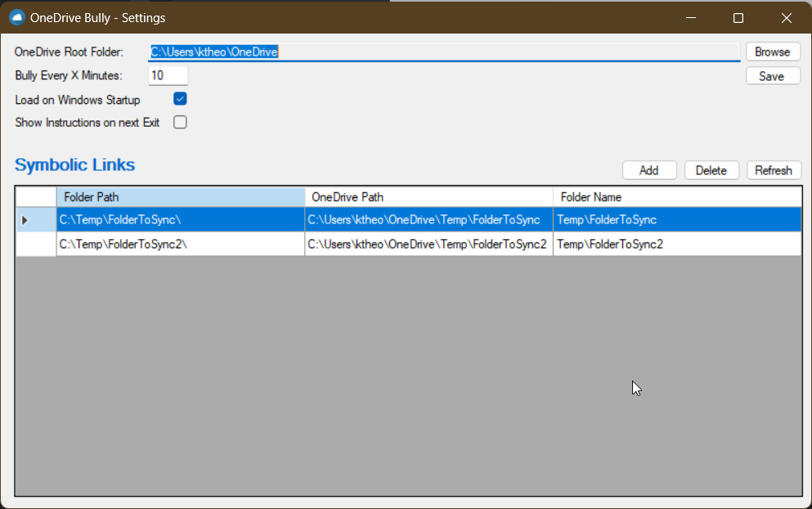Select the Temp\FolderToSync folder name cell
The image size is (812, 509).
677,220
